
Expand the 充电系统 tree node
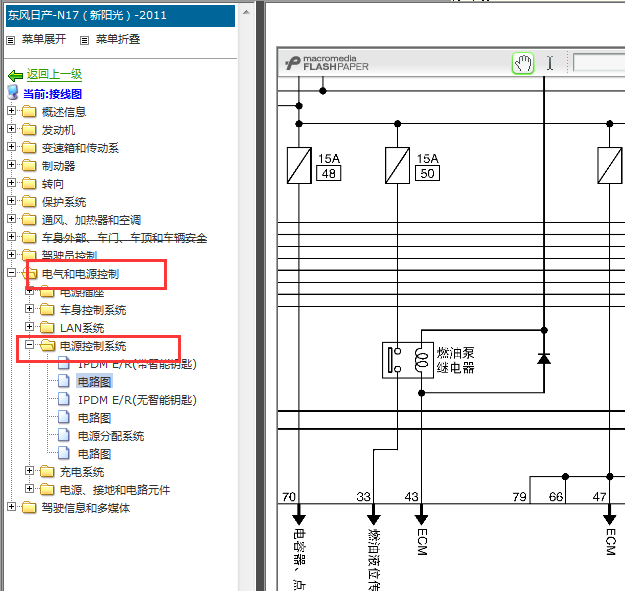29,470
